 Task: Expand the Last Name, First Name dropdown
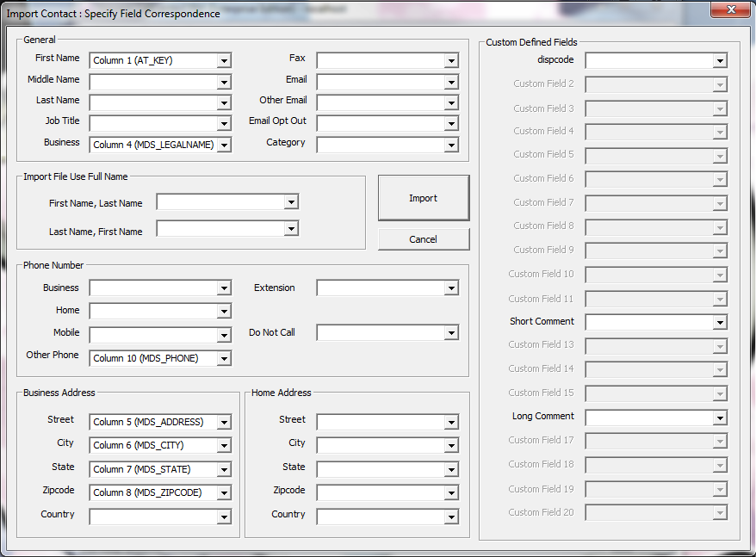(291, 229)
